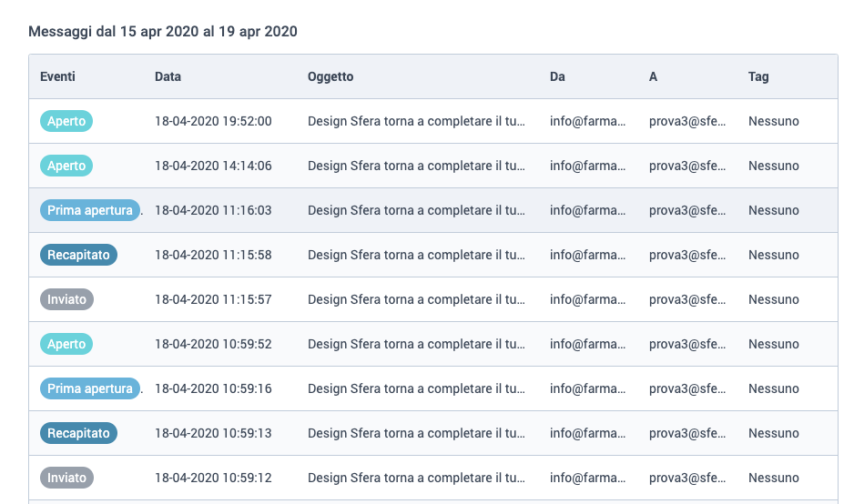
Task: Click sender address in the 11:16:03 row
Action: [587, 210]
